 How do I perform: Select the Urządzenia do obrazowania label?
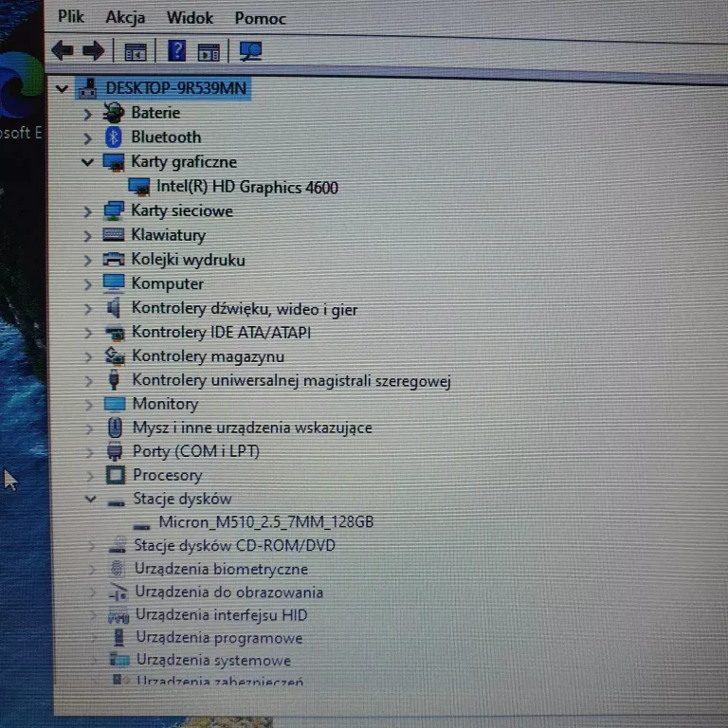click(x=228, y=592)
